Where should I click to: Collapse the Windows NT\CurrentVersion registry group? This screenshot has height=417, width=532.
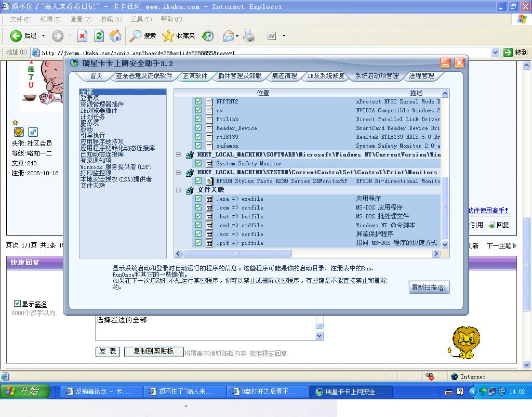pos(179,154)
